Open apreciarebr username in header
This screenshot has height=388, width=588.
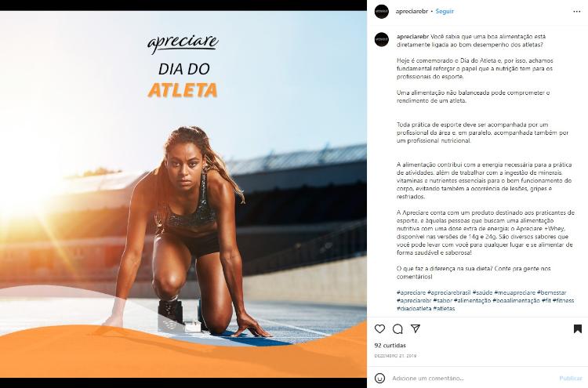[412, 12]
